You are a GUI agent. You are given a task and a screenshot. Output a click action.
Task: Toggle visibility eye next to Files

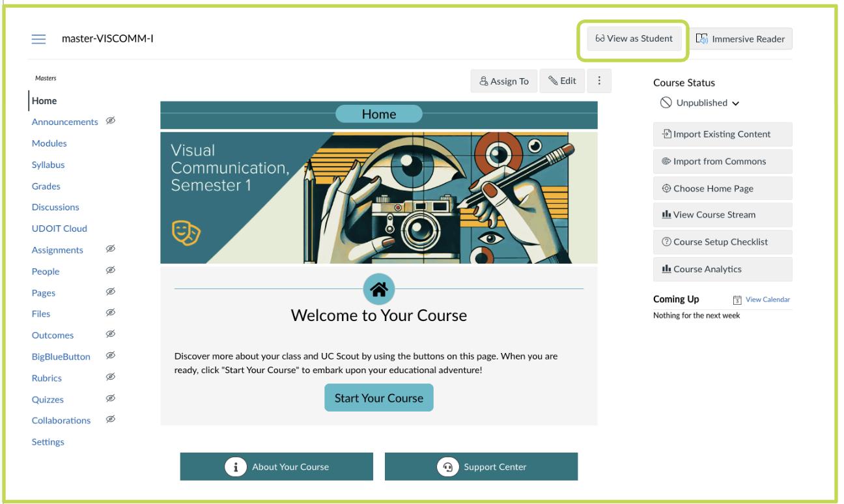(111, 313)
